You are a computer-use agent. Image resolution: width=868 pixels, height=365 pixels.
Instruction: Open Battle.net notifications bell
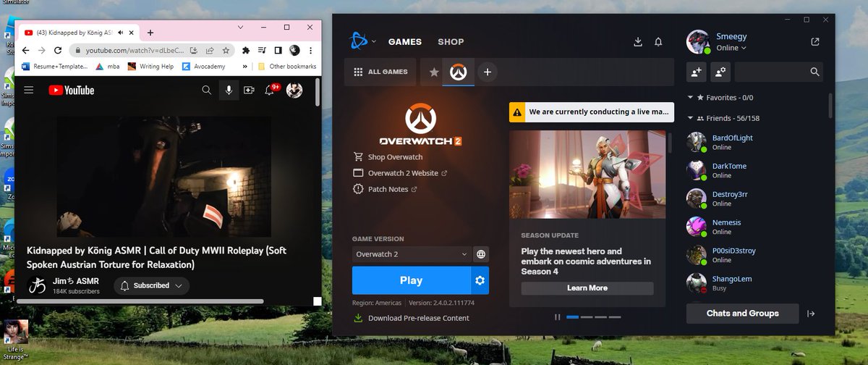[658, 42]
